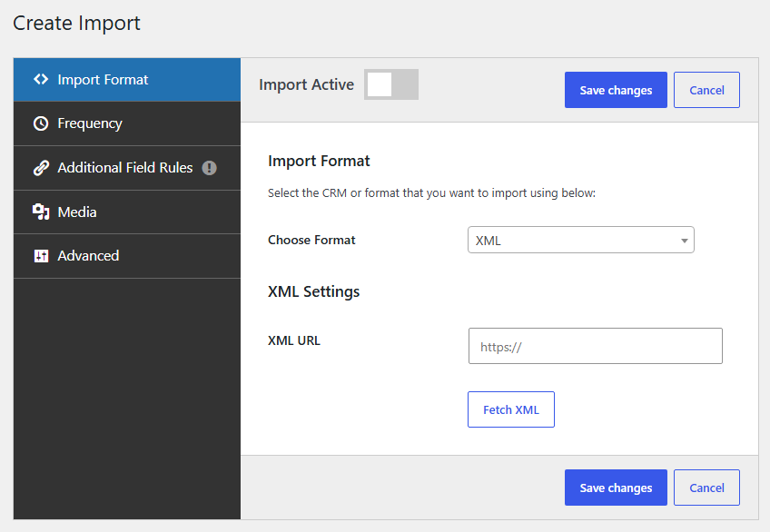Click the top Cancel button
The width and height of the screenshot is (770, 532).
click(706, 90)
